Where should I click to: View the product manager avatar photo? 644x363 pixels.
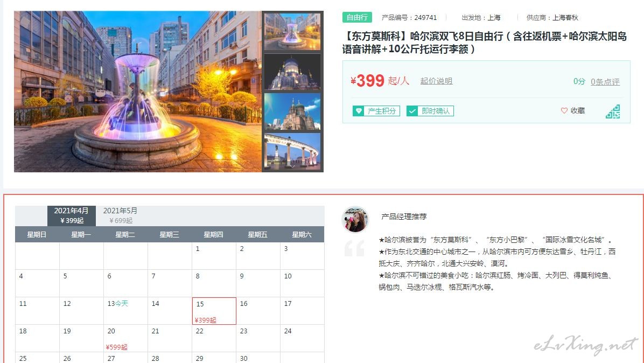(355, 219)
